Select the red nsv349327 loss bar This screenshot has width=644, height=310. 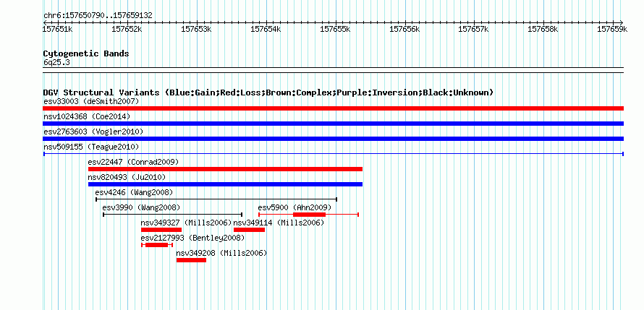click(161, 230)
